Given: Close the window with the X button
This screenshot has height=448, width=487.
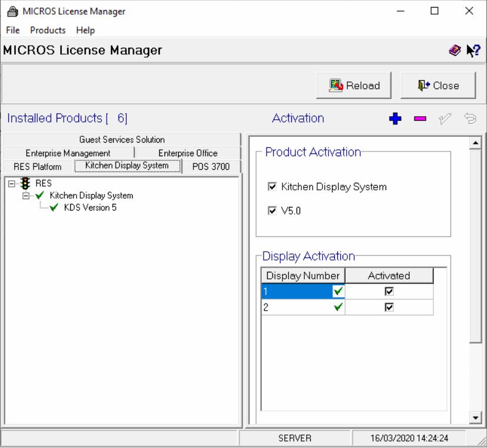Looking at the screenshot, I should [469, 11].
